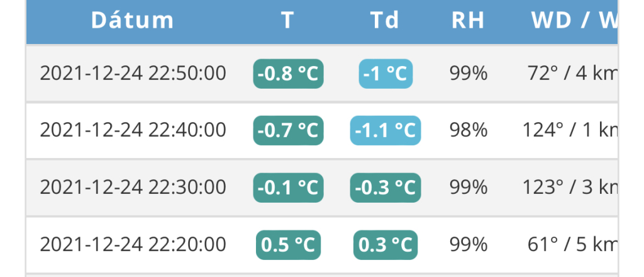Select the 2021-12-24 22:50:00 date cell
The image size is (644, 277).
point(133,74)
